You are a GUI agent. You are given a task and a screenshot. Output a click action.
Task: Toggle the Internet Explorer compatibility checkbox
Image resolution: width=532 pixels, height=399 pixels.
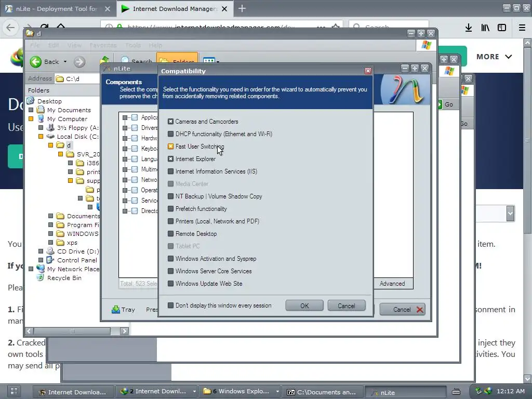(170, 159)
